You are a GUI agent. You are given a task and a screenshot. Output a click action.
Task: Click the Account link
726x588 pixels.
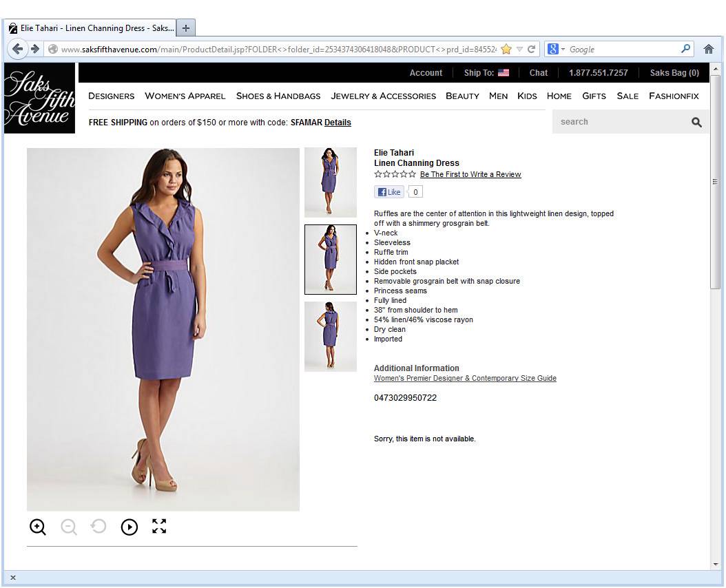(x=426, y=73)
